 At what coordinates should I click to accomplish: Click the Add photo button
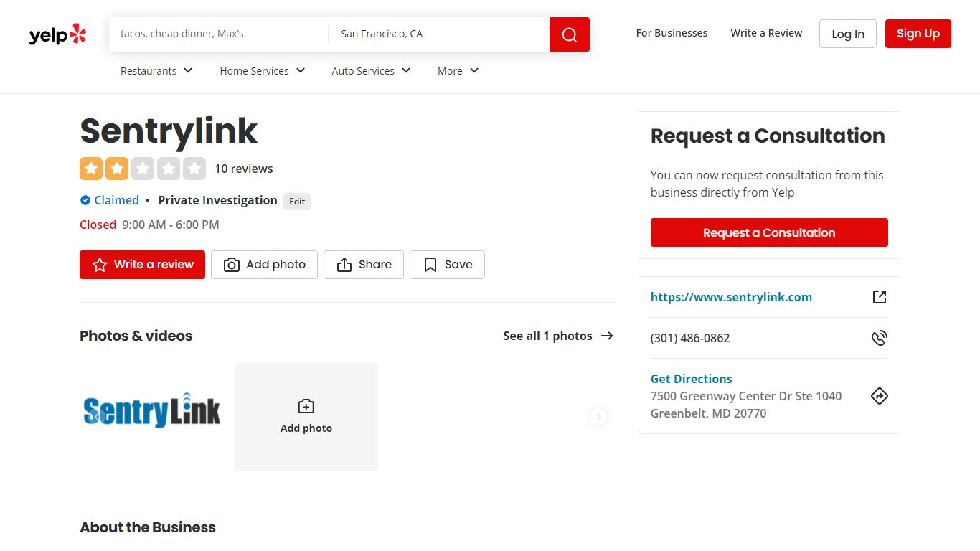pyautogui.click(x=264, y=265)
